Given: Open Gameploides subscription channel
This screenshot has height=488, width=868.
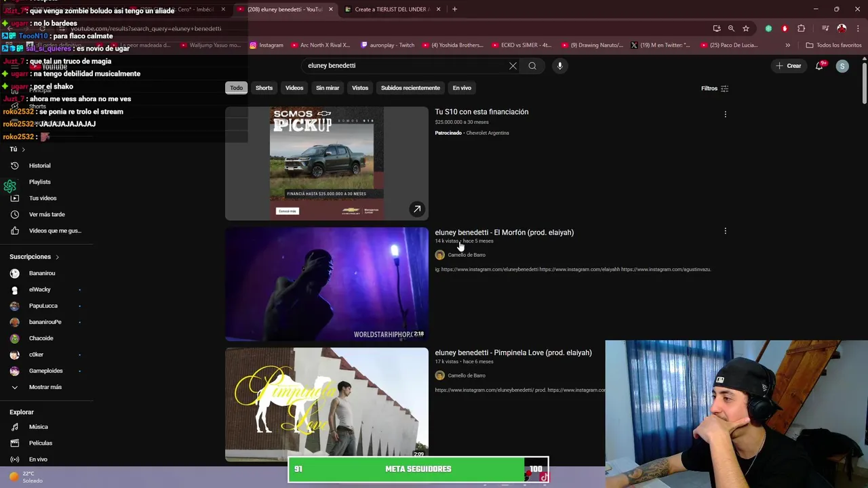Looking at the screenshot, I should 47,371.
